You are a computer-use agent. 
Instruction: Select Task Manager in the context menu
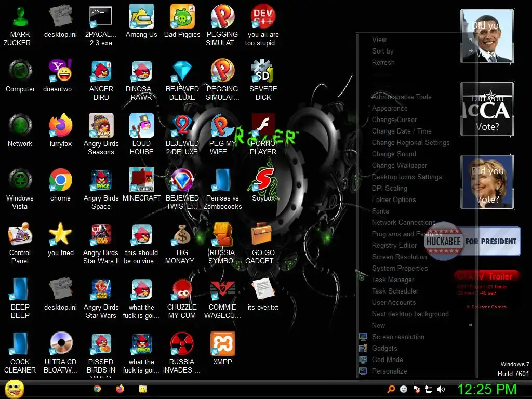tap(417, 280)
